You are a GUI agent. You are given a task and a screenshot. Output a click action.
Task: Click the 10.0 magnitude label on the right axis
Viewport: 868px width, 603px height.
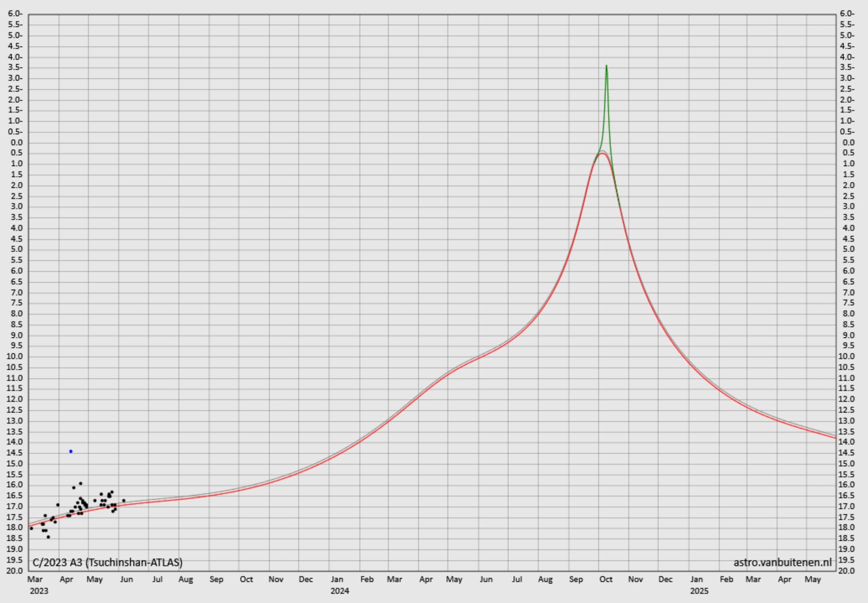click(847, 357)
